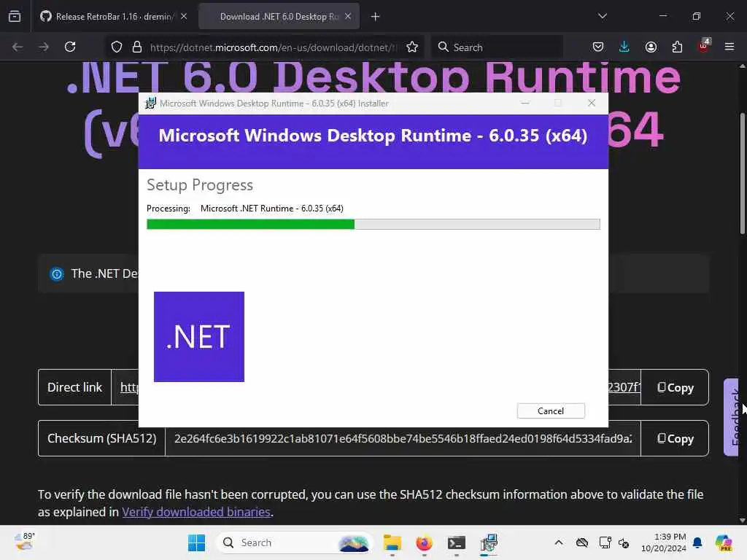Image resolution: width=747 pixels, height=560 pixels.
Task: Open the Feedback side tab
Action: pyautogui.click(x=732, y=417)
